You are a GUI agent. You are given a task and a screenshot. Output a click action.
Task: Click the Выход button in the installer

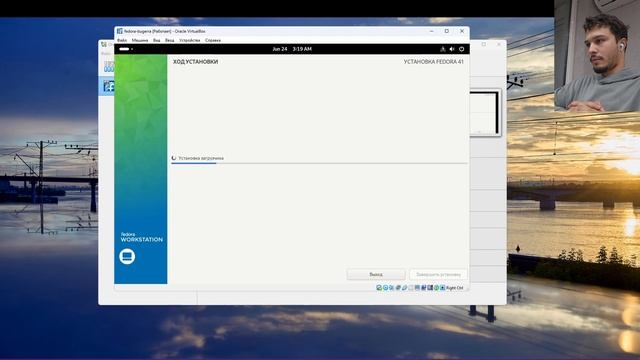click(376, 274)
